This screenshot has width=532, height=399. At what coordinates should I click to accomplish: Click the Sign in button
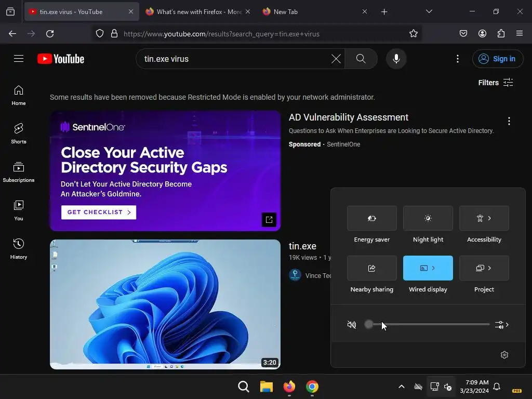(x=497, y=59)
